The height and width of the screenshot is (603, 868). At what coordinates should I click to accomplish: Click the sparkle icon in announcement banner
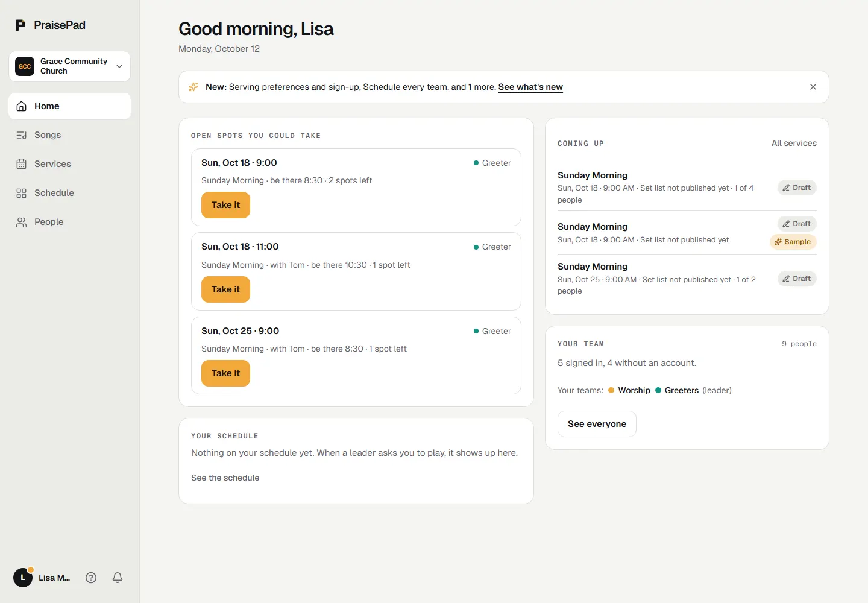point(193,87)
